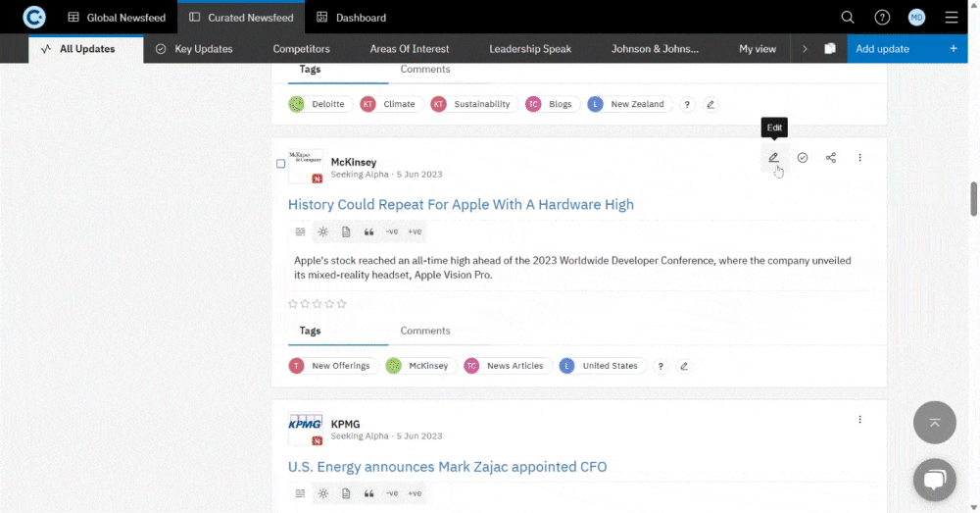Open U.S. Energy announces Mark Zajac article
Viewport: 980px width, 513px height.
448,467
